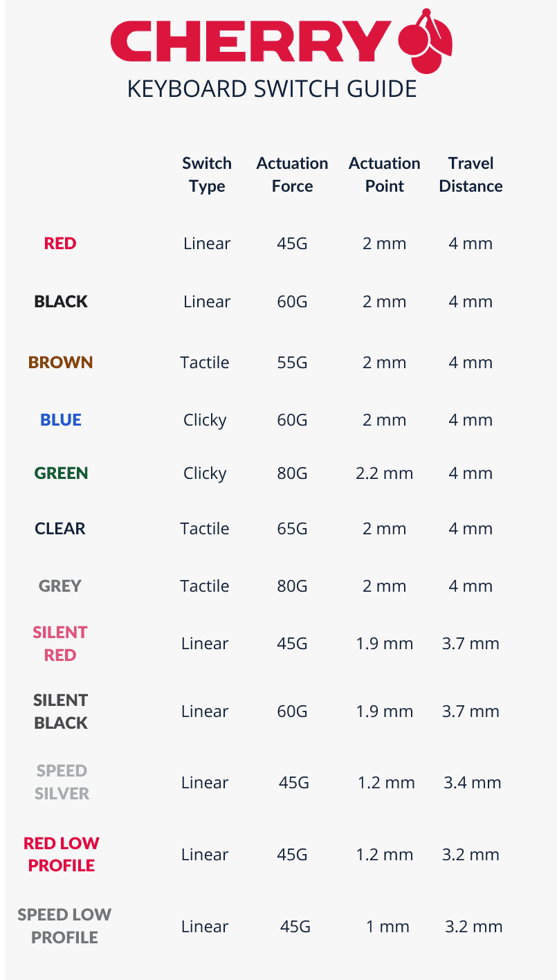Click the RED switch name
The width and height of the screenshot is (557, 980).
pyautogui.click(x=60, y=244)
